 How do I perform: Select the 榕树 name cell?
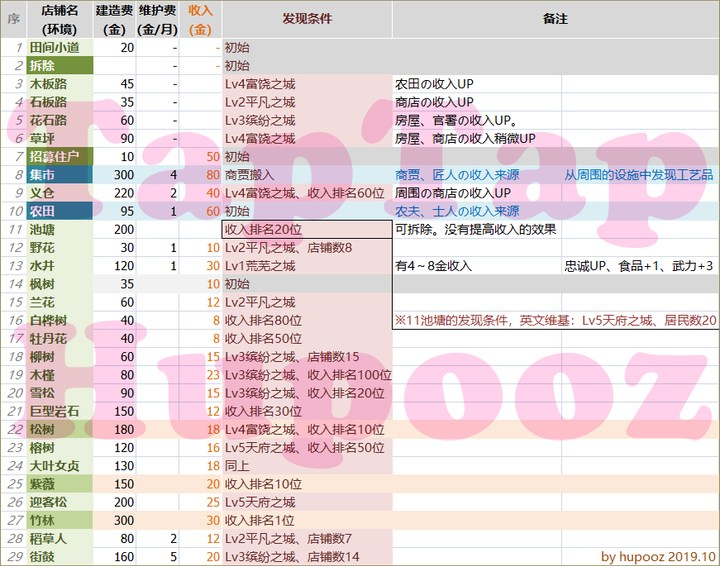click(x=60, y=448)
